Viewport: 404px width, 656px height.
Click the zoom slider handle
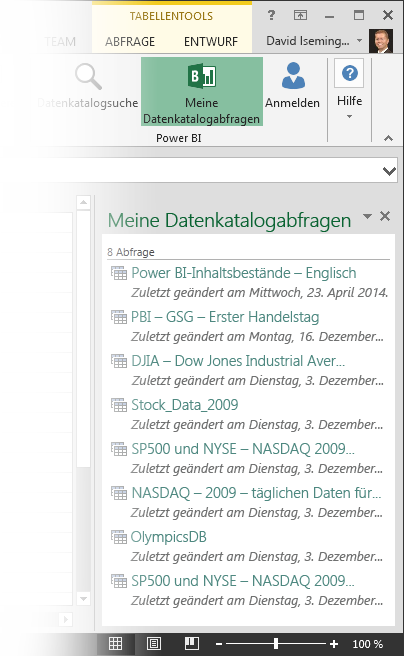[x=276, y=644]
